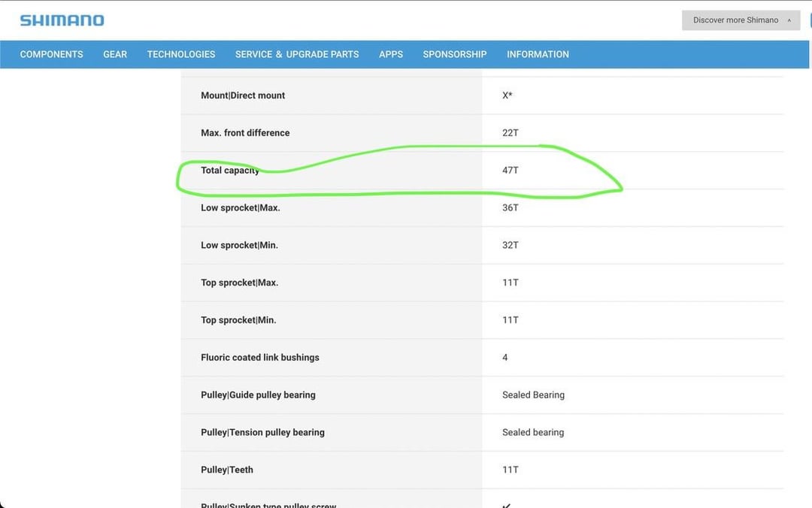Screen dimensions: 812x508
Task: Select the Low sprocket|Max. label
Action: [241, 207]
